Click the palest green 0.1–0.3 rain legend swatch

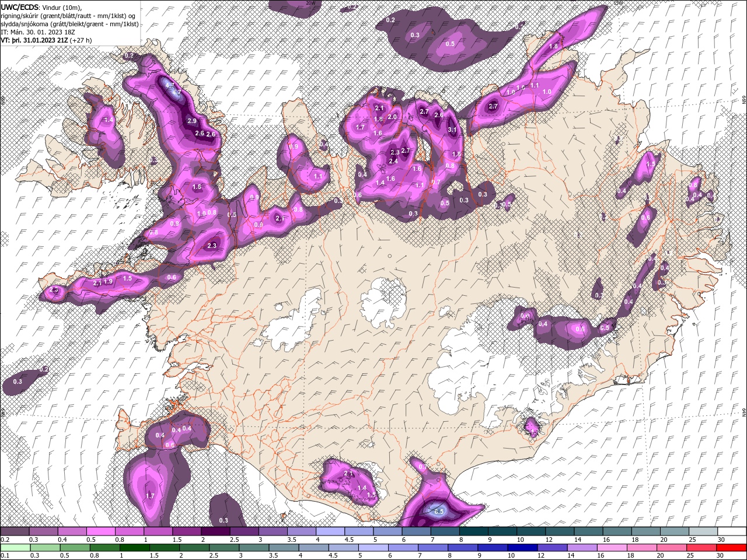[x=15, y=548]
